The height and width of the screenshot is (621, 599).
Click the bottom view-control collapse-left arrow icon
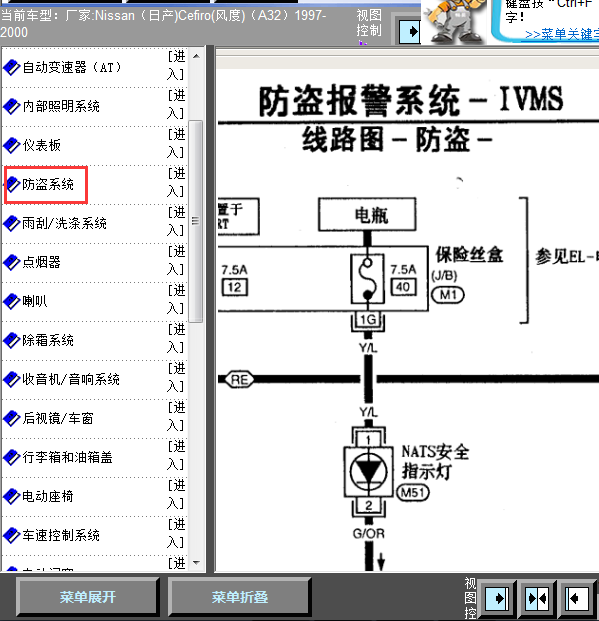577,598
